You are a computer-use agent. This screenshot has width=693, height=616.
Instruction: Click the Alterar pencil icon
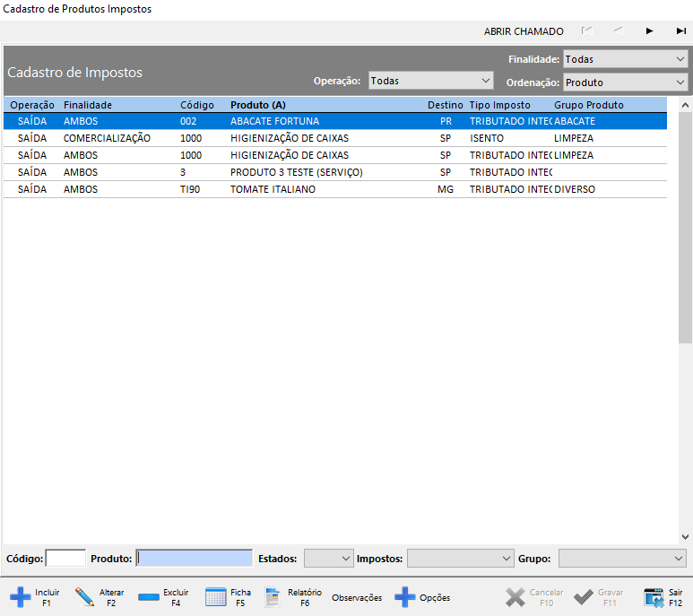85,597
